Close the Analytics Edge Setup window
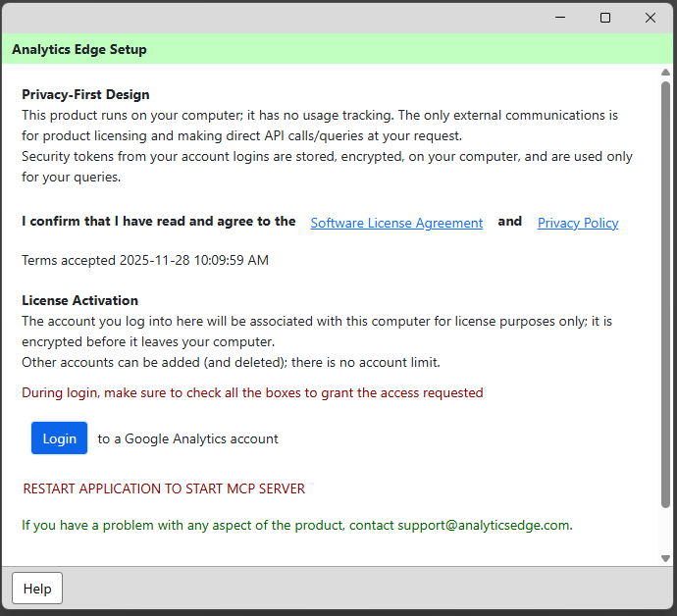 [x=651, y=18]
